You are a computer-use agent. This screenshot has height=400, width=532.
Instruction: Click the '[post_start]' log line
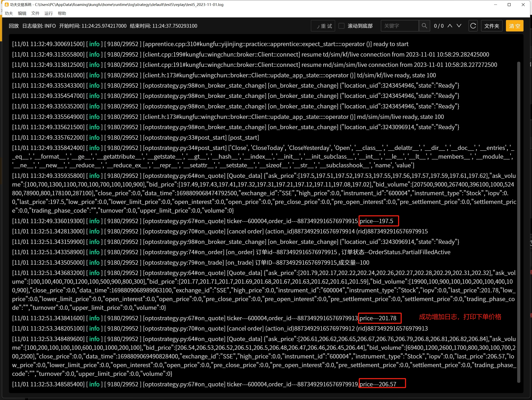(x=135, y=137)
